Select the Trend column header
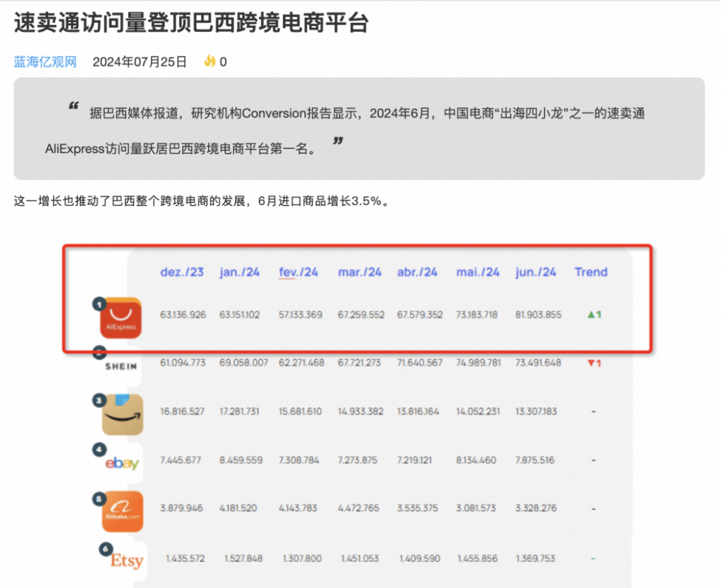The height and width of the screenshot is (588, 721). 591,272
